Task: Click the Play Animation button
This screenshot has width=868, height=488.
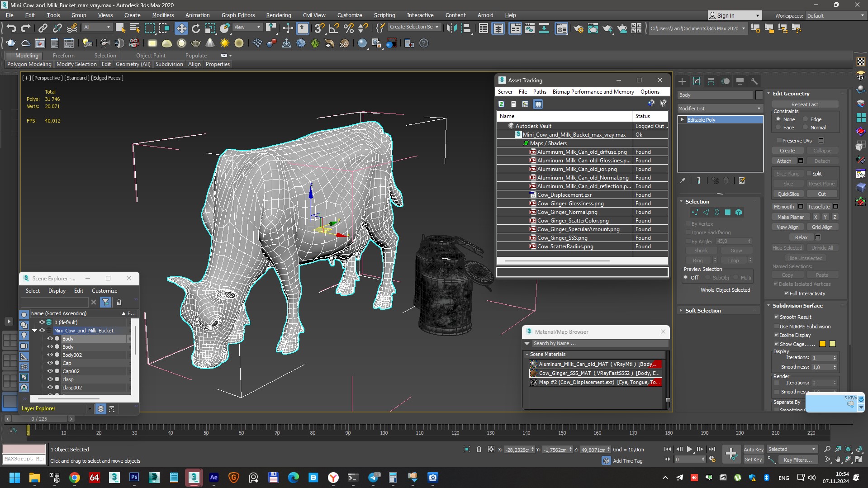Action: tap(689, 449)
